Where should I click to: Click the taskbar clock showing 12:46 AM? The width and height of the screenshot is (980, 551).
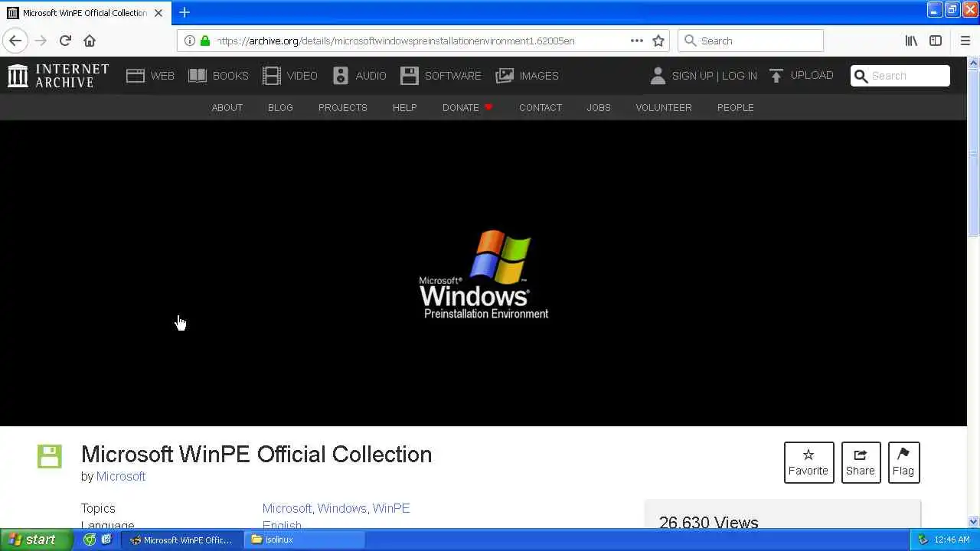pos(952,540)
